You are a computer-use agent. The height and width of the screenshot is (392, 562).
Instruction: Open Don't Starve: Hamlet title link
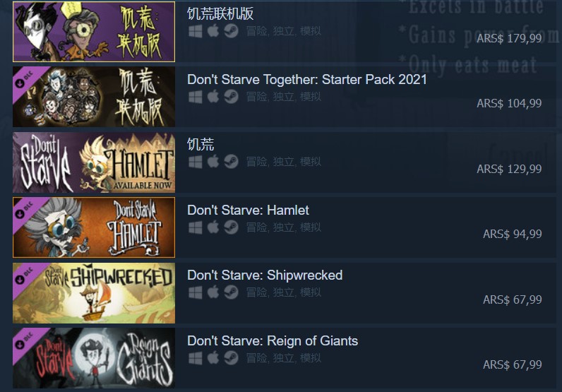coord(248,210)
